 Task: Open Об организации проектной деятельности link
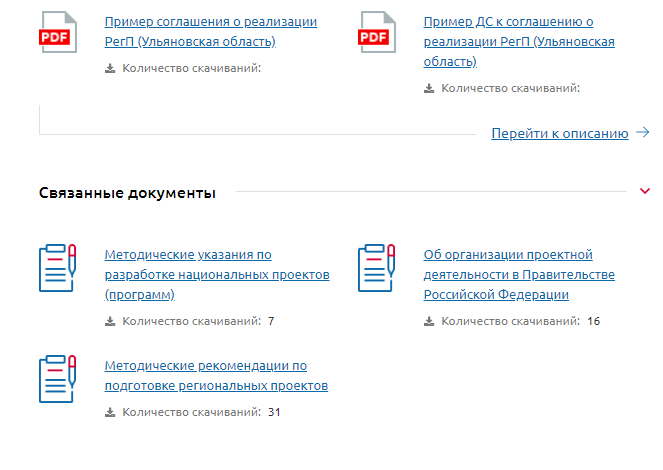pyautogui.click(x=518, y=275)
